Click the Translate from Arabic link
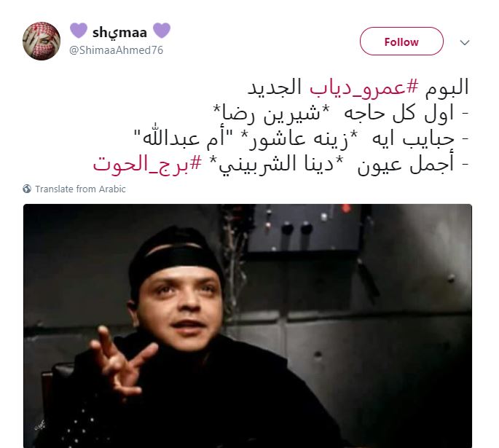 click(80, 189)
